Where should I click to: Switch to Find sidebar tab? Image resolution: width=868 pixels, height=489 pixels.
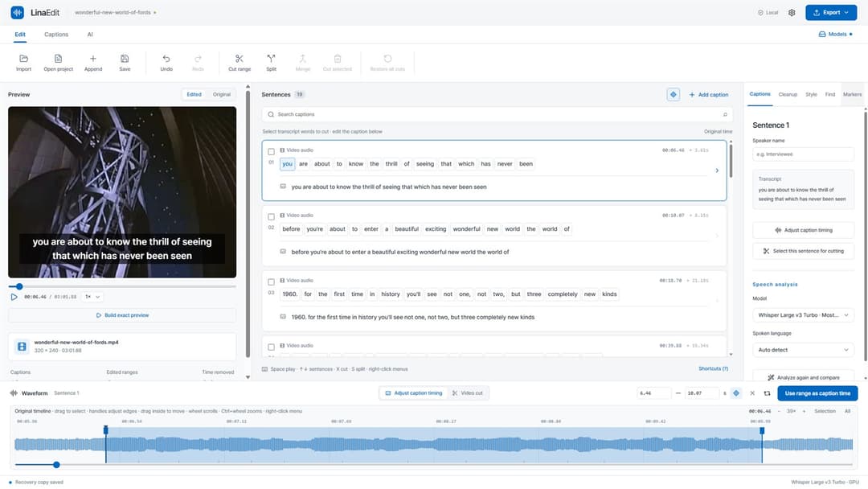coord(829,95)
